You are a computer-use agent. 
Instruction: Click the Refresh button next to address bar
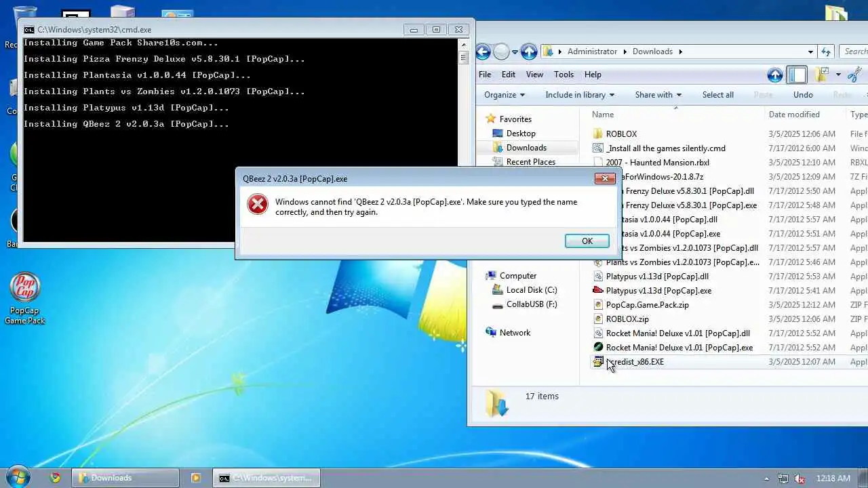pos(826,52)
